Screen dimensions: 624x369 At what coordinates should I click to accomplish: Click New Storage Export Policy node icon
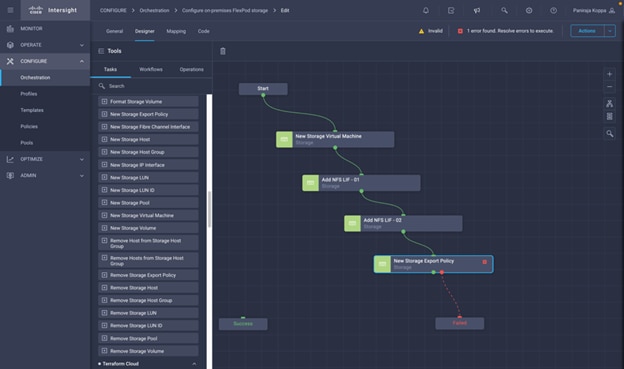click(x=382, y=264)
